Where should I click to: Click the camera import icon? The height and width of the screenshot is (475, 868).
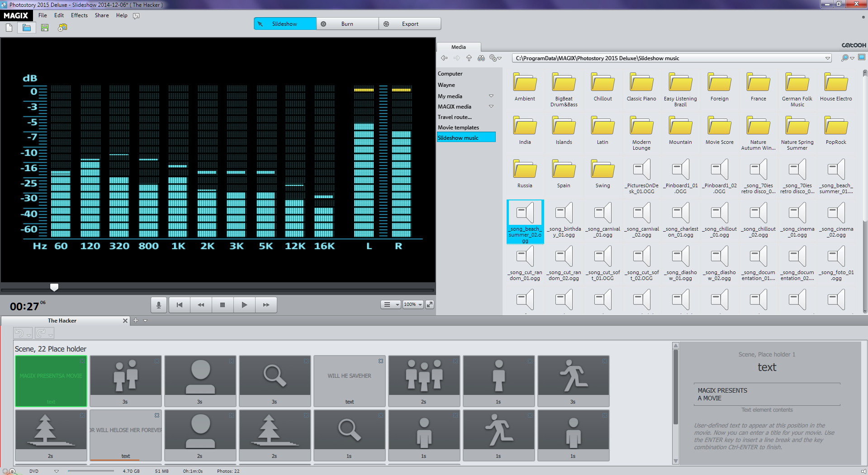pos(62,28)
